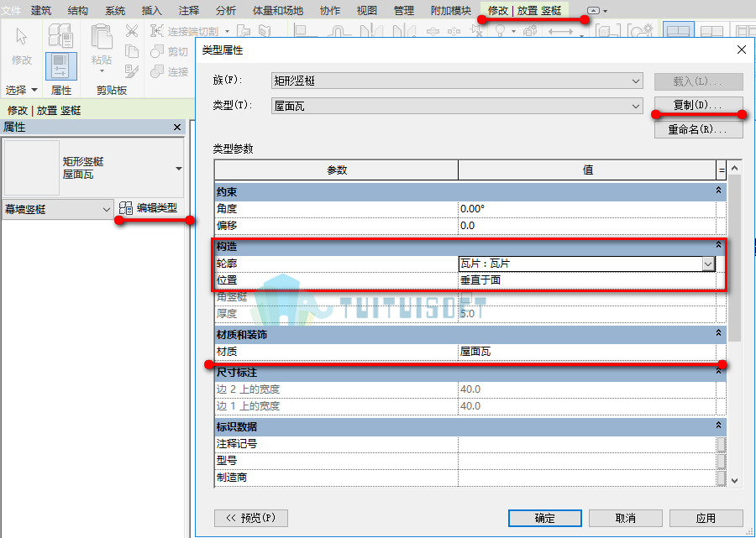Click the 角度 value field 0.00°

point(587,209)
